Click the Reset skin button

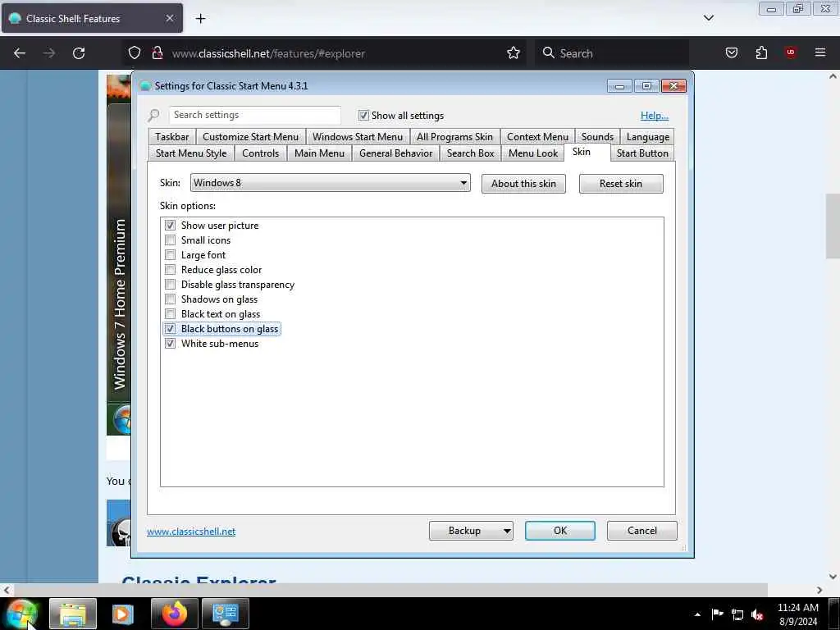pyautogui.click(x=621, y=184)
